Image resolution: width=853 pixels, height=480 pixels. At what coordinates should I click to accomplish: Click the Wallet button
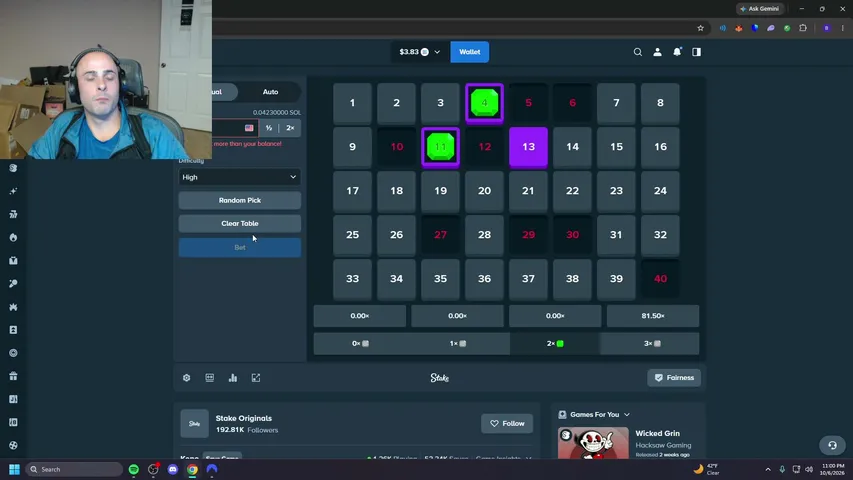(469, 52)
